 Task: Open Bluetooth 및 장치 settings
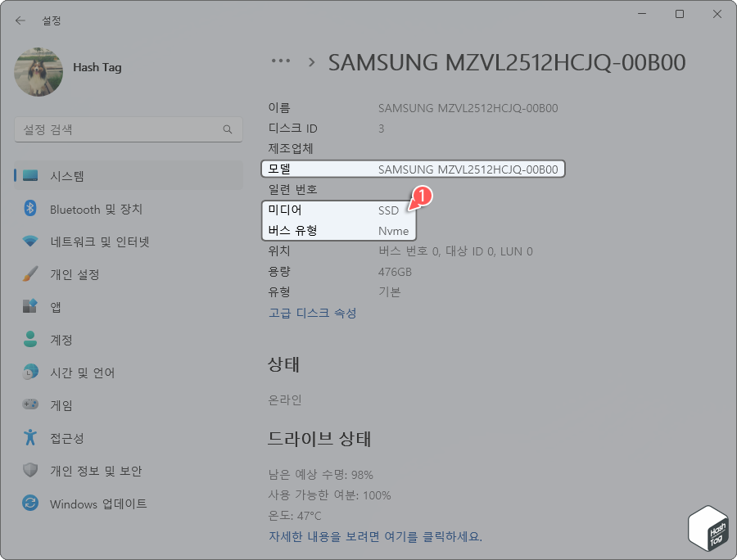click(129, 209)
